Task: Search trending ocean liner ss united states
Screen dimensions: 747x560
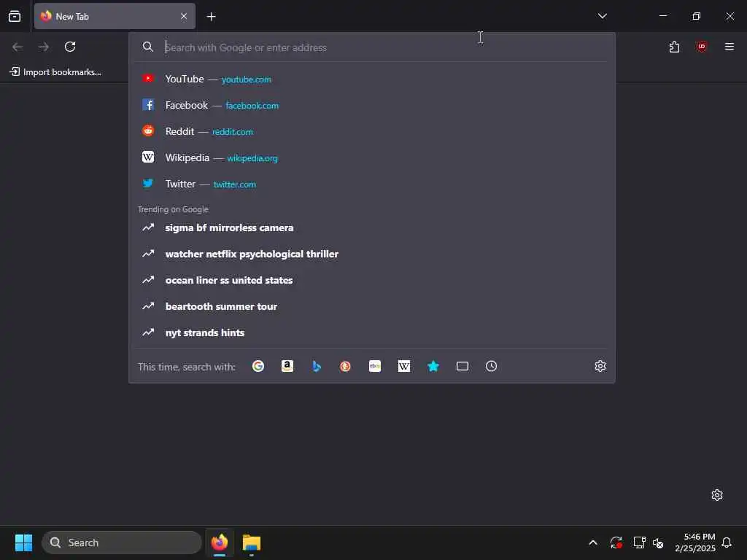Action: (x=371, y=280)
